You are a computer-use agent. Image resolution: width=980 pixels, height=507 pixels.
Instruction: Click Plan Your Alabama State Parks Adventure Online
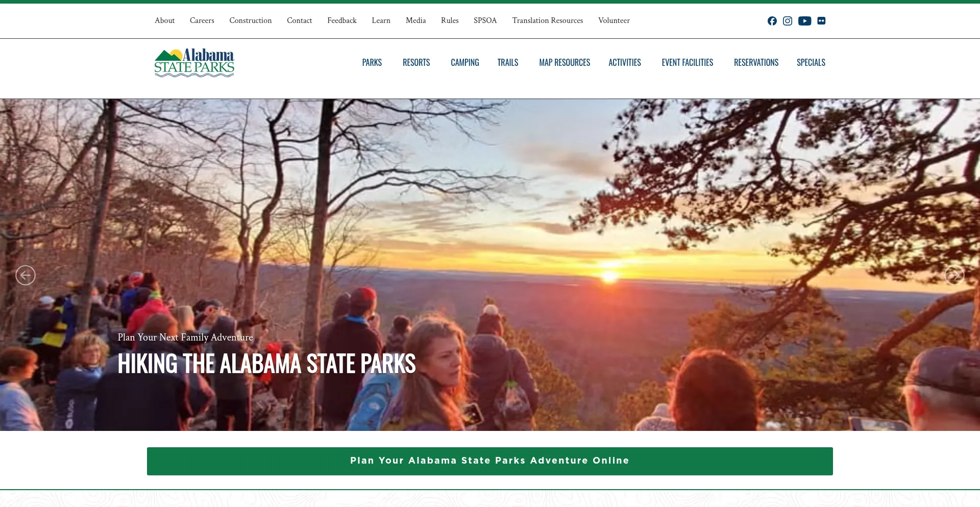tap(490, 461)
